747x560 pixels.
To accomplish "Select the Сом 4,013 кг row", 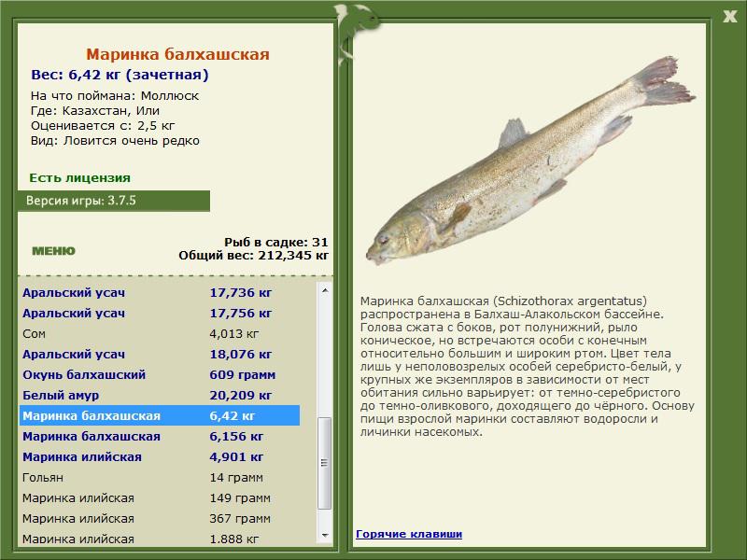I will point(160,333).
